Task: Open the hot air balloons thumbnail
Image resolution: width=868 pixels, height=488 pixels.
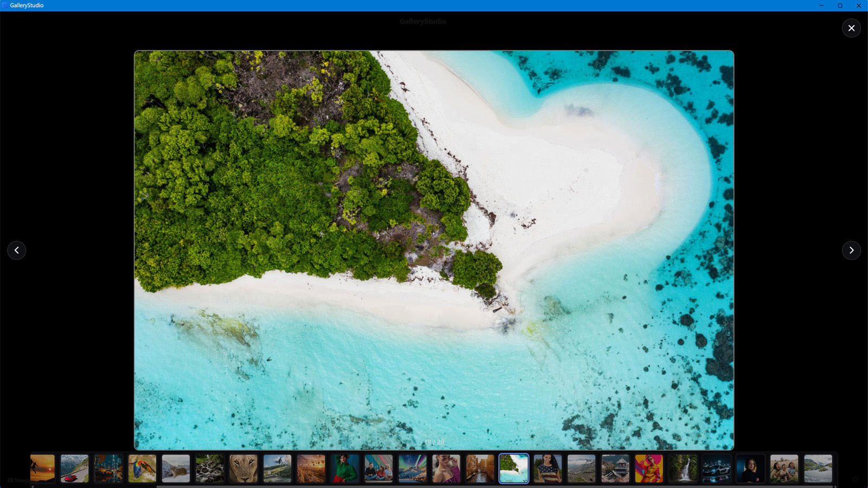Action: point(311,468)
